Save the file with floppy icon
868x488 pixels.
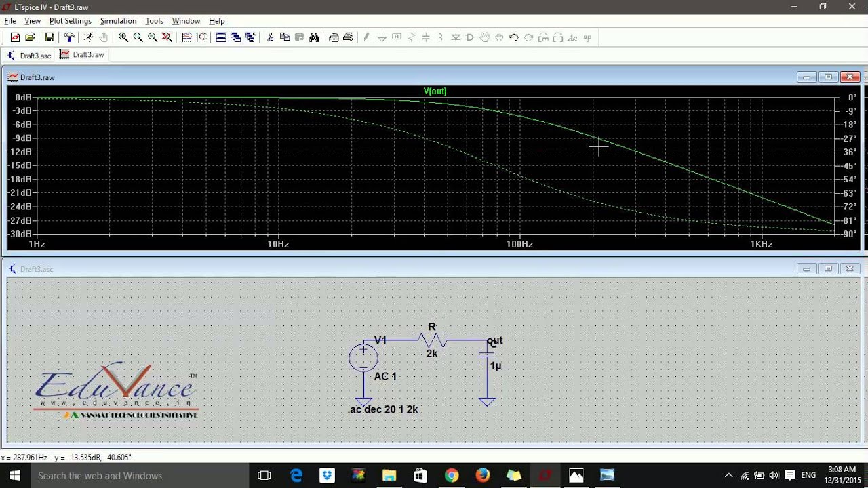click(50, 37)
